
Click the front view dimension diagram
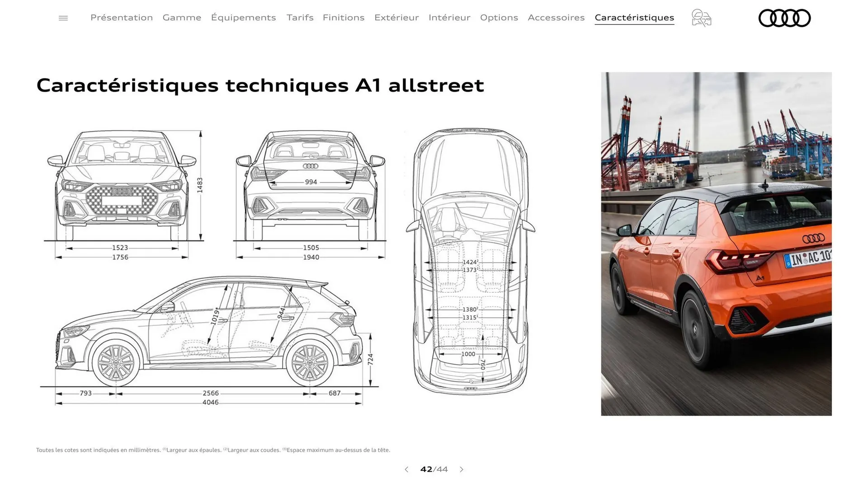pos(122,190)
